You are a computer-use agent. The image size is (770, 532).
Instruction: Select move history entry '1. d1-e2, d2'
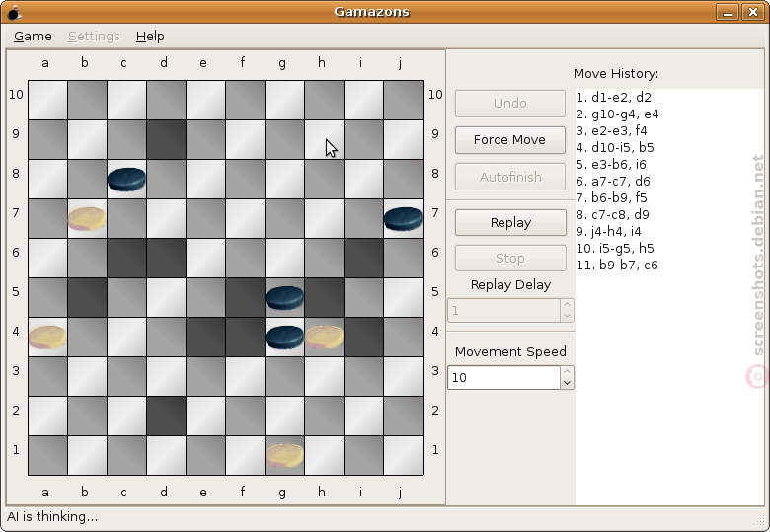click(613, 97)
